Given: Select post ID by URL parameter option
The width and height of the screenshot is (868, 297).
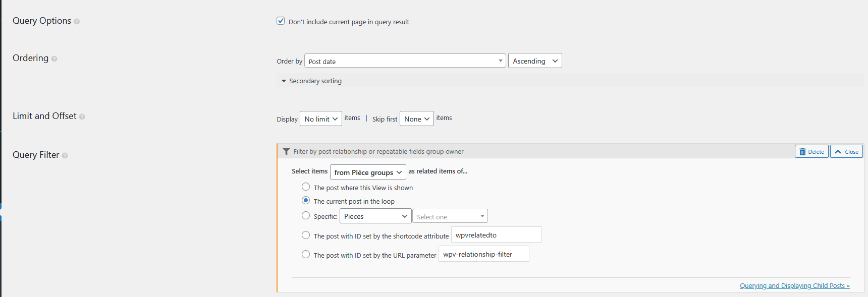Looking at the screenshot, I should (306, 254).
